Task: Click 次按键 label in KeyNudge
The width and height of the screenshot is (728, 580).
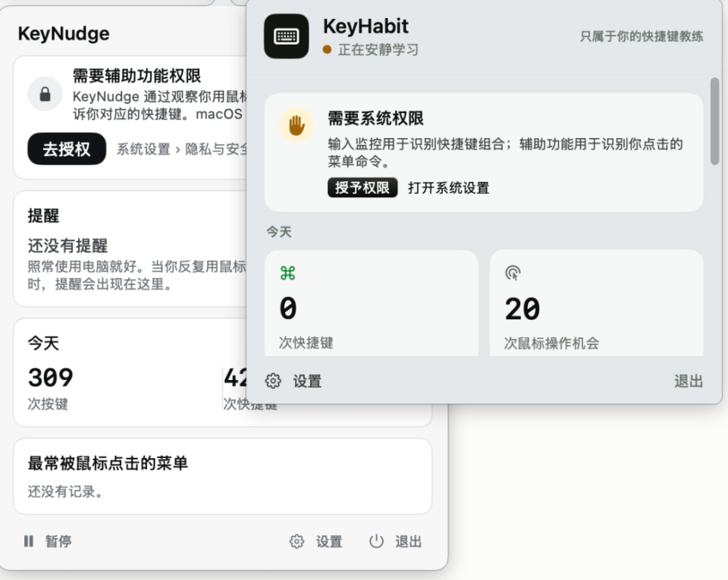Action: point(48,404)
